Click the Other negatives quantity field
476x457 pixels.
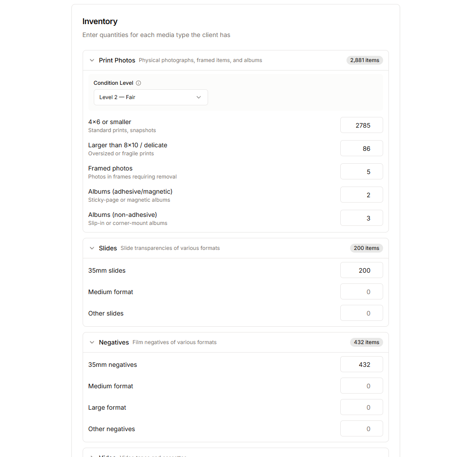(x=361, y=429)
